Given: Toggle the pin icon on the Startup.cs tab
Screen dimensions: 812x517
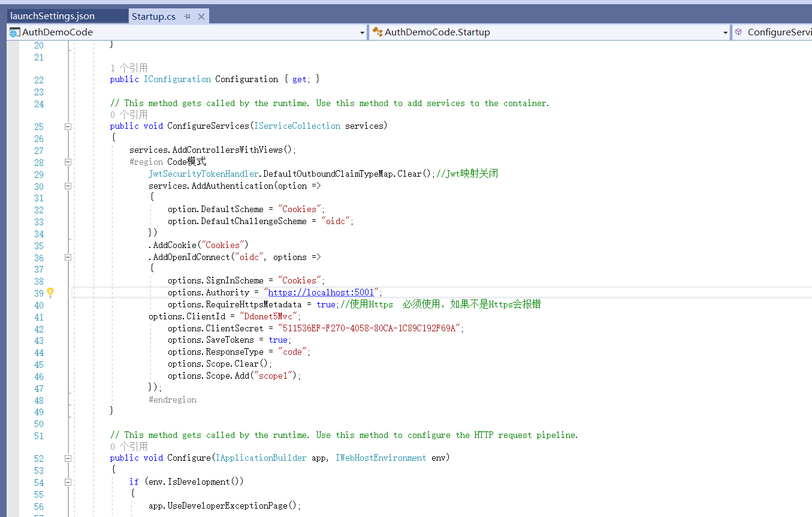Looking at the screenshot, I should pyautogui.click(x=188, y=17).
